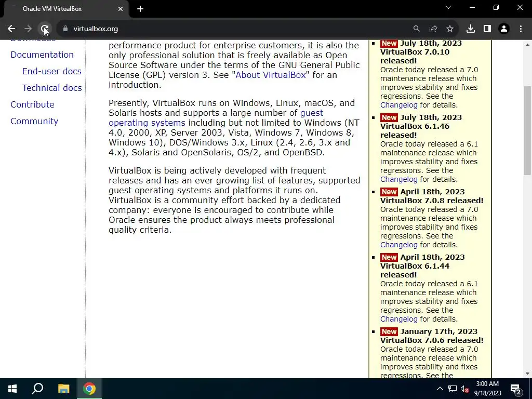This screenshot has height=399, width=532.
Task: Open the Documentation link in sidebar
Action: coord(42,55)
